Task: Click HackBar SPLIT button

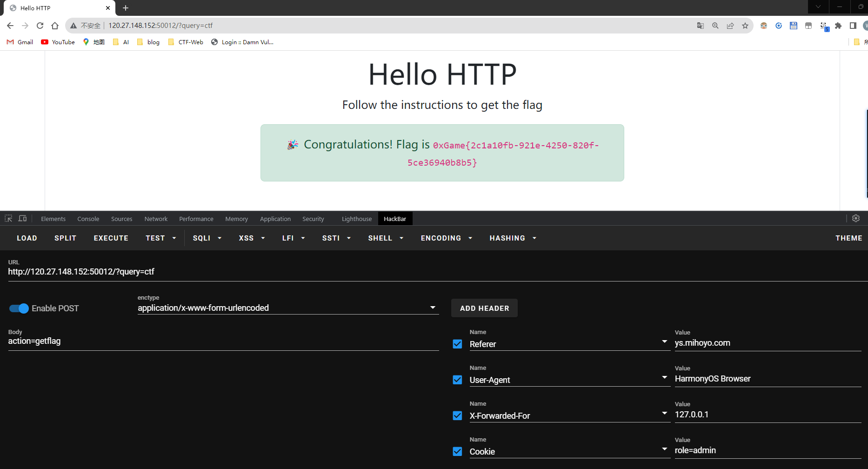Action: point(65,238)
